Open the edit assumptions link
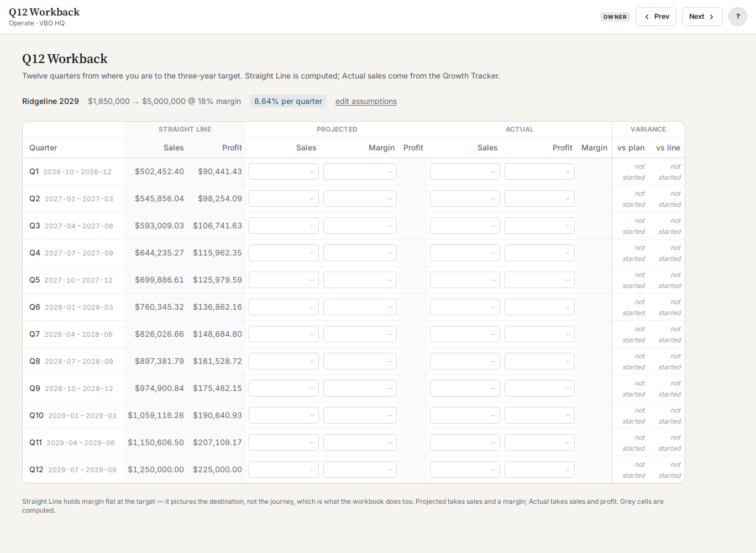The image size is (756, 553). point(366,101)
